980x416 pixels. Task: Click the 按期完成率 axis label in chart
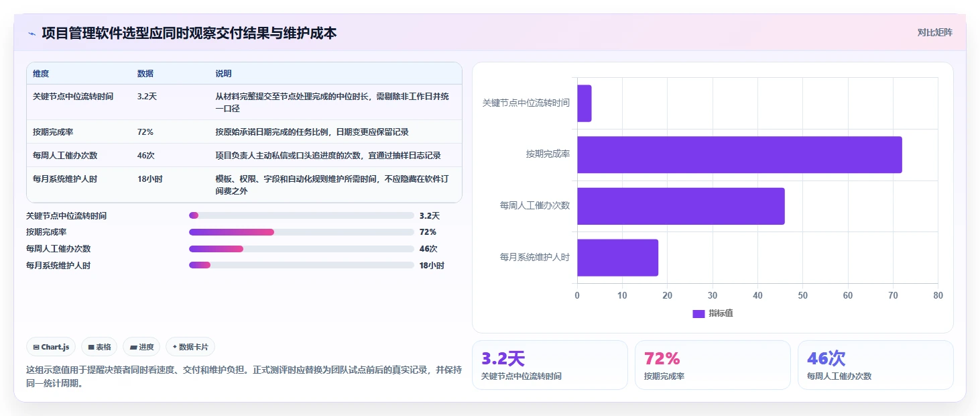tap(548, 154)
